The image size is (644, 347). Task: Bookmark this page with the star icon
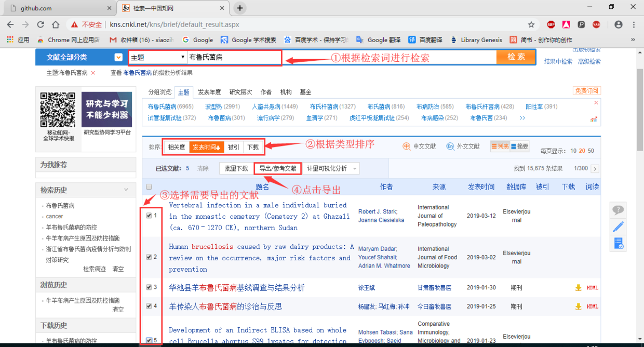click(531, 24)
